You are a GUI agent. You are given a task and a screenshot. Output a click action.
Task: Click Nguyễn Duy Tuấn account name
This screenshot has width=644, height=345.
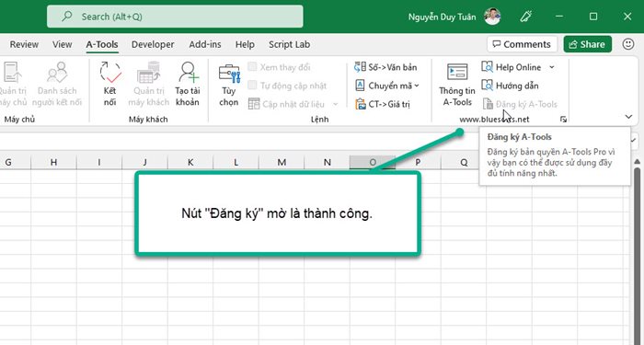tap(442, 17)
